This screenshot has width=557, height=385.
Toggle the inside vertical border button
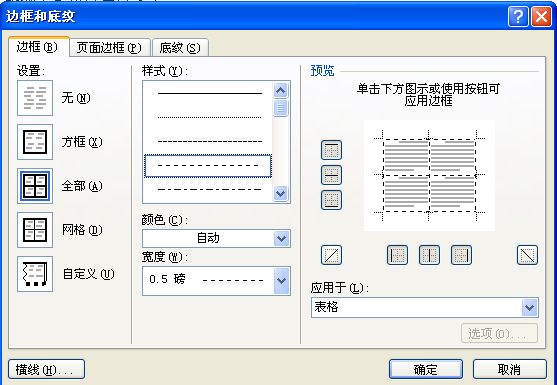(429, 255)
